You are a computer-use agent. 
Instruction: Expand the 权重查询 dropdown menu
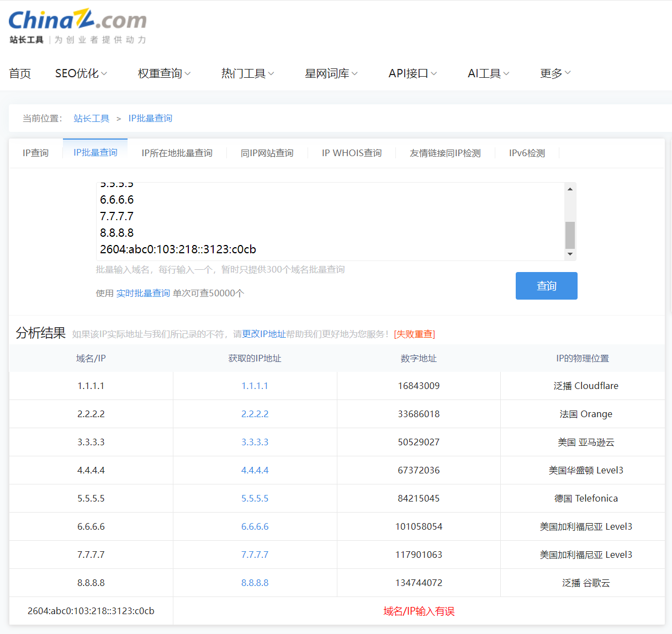coord(164,73)
